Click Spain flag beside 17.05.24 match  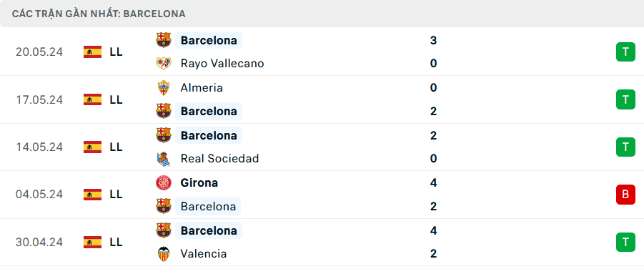[x=92, y=99]
